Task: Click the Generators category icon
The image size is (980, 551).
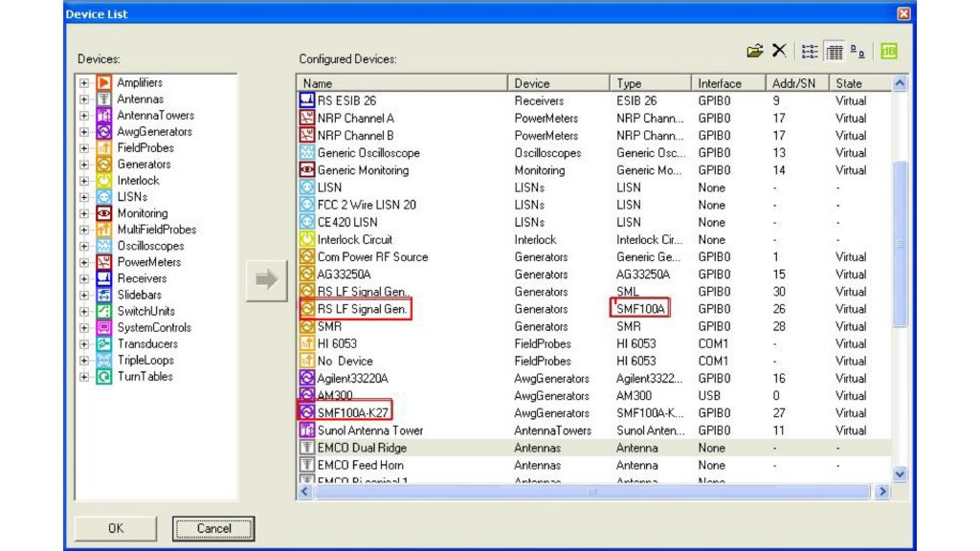Action: (103, 164)
